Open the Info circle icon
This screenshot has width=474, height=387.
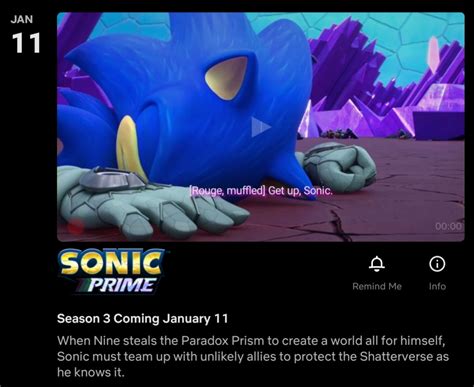coord(437,264)
